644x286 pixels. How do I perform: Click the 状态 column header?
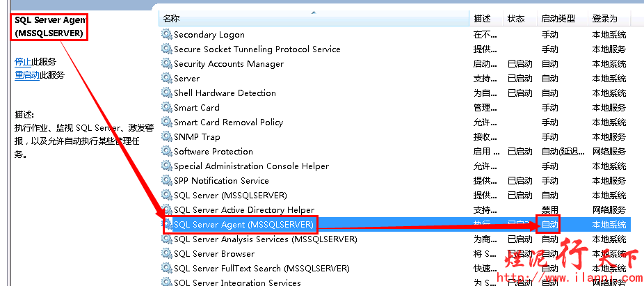pos(516,19)
